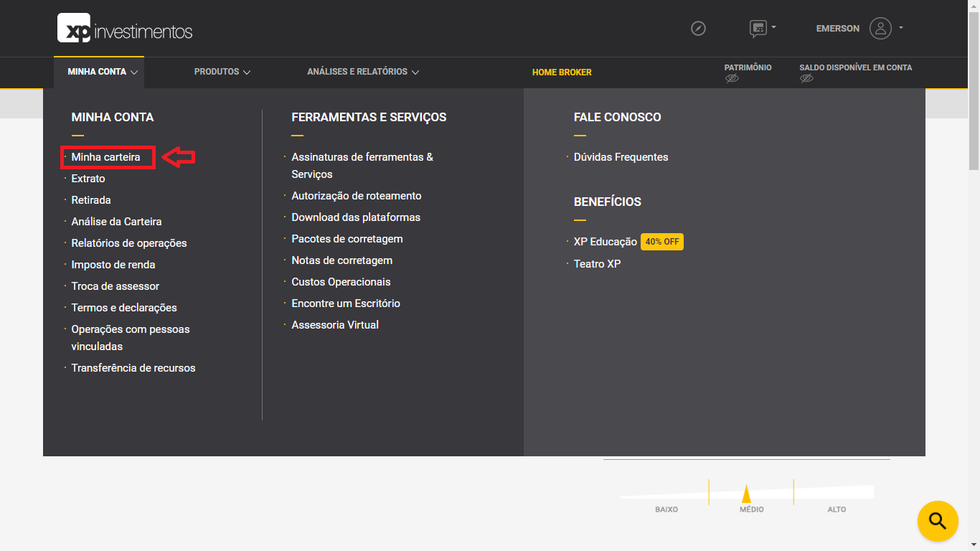The width and height of the screenshot is (980, 551).
Task: Click the yellow search magnifier button
Action: point(938,521)
